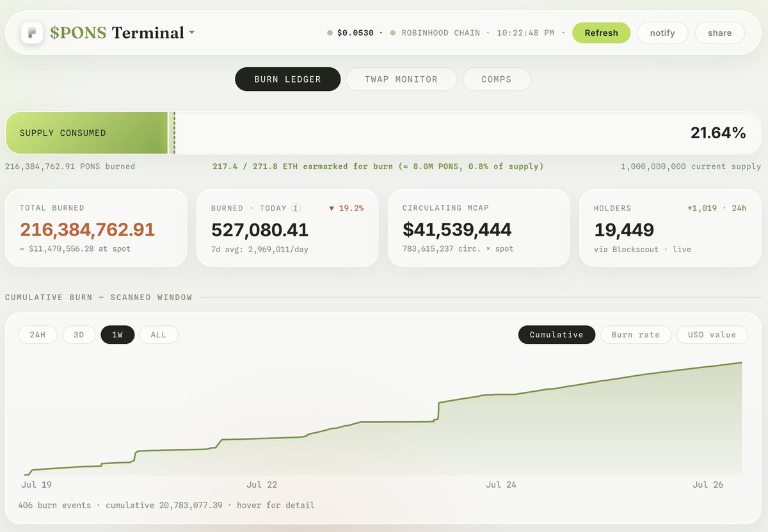Select the ALL time range
This screenshot has width=768, height=532.
point(158,335)
